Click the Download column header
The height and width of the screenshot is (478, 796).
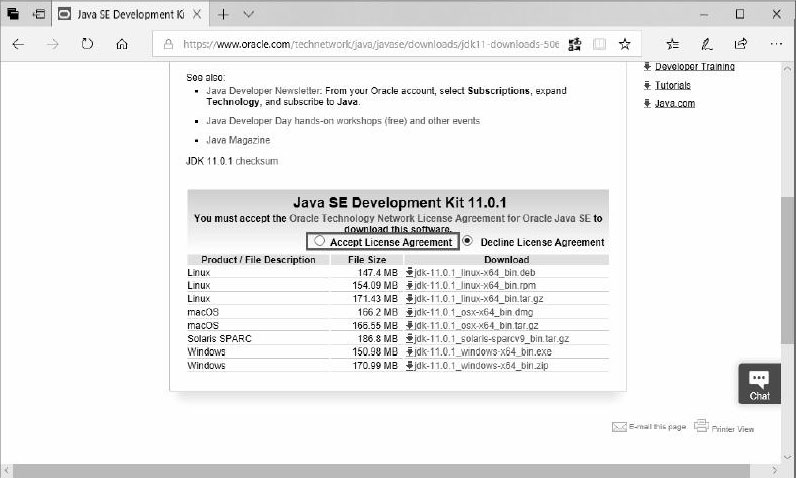click(506, 260)
